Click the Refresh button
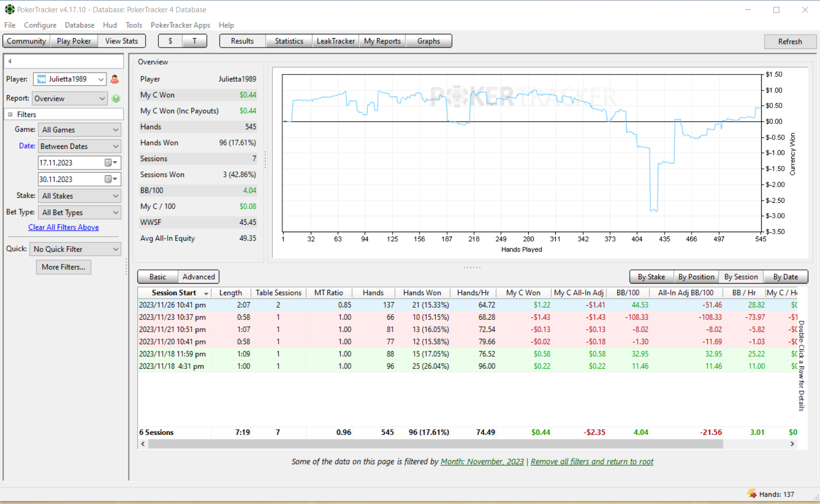This screenshot has height=504, width=820. (790, 42)
